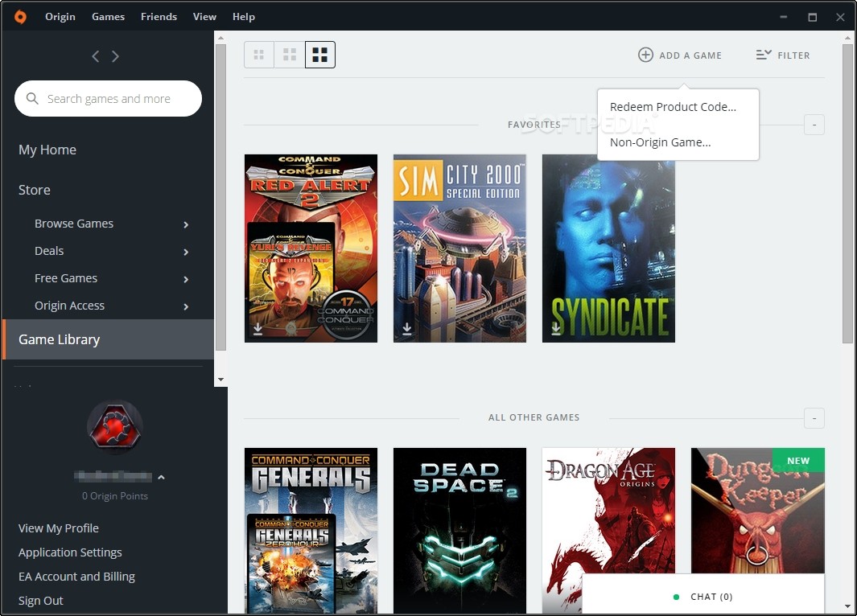
Task: Select Command & Conquer Generals tile
Action: [x=311, y=531]
